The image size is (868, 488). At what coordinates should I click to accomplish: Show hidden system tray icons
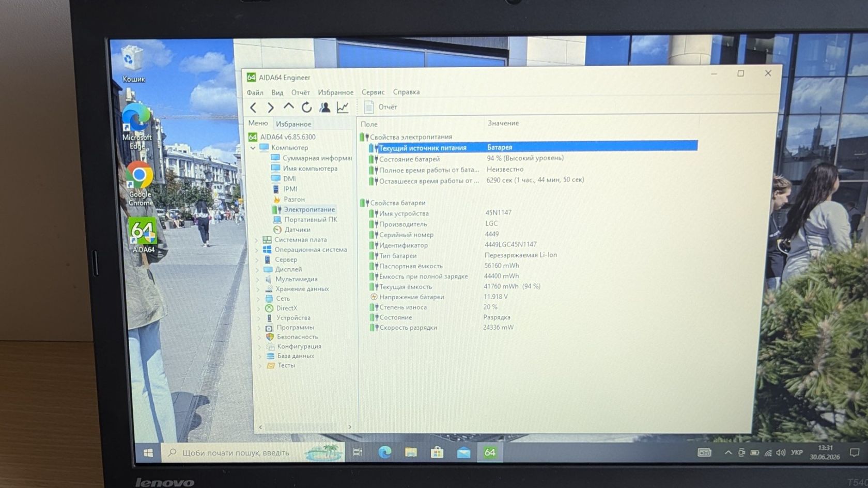click(728, 453)
